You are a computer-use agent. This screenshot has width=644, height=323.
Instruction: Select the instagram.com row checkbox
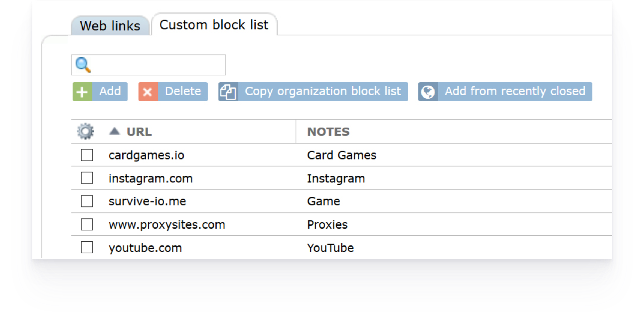point(87,178)
